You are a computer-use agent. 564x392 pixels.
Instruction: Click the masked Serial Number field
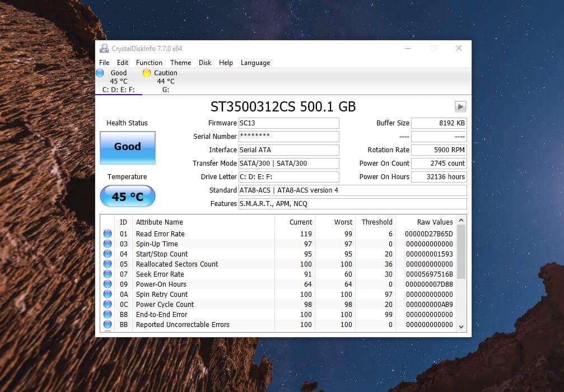289,136
